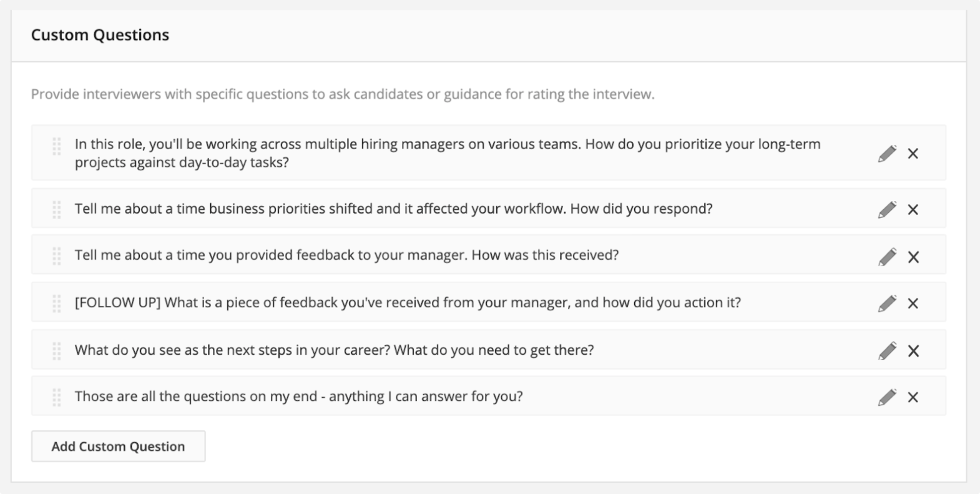Select the 'Tell me about a time business priorities' row
The height and width of the screenshot is (494, 980).
(489, 209)
